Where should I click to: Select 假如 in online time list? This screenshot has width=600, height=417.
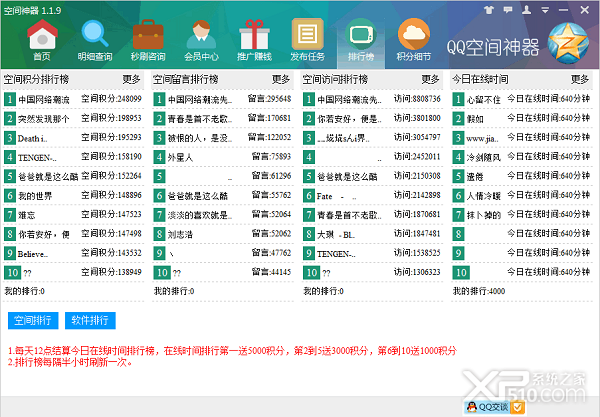[475, 119]
